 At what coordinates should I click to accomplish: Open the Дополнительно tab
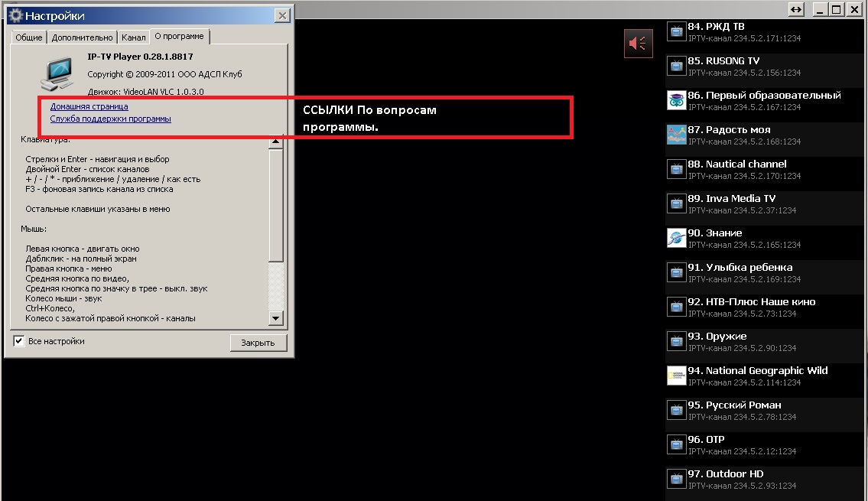pos(82,37)
